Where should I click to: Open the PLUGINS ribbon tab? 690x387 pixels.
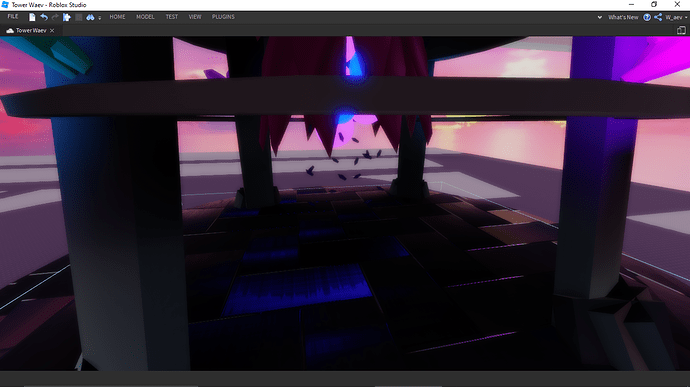pyautogui.click(x=223, y=17)
